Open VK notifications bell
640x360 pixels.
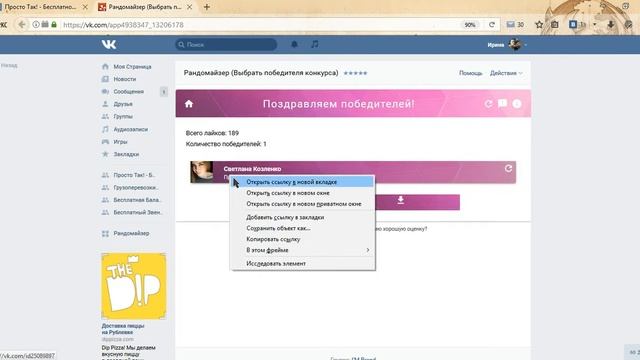[x=294, y=44]
